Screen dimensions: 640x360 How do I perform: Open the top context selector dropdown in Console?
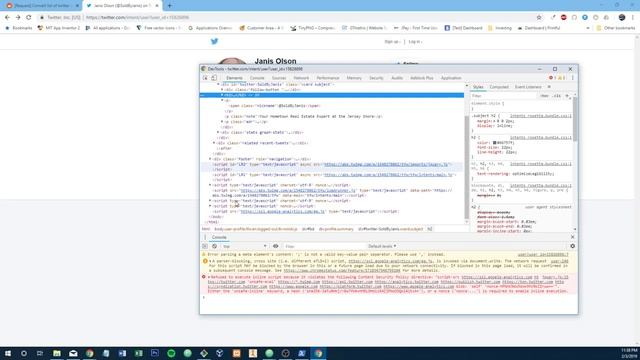pyautogui.click(x=244, y=246)
